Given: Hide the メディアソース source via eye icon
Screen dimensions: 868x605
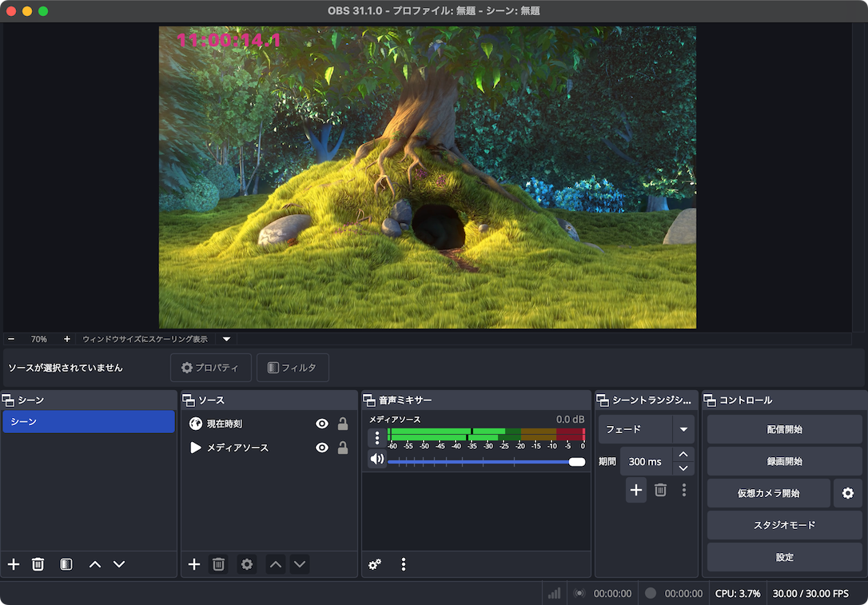Looking at the screenshot, I should tap(322, 448).
